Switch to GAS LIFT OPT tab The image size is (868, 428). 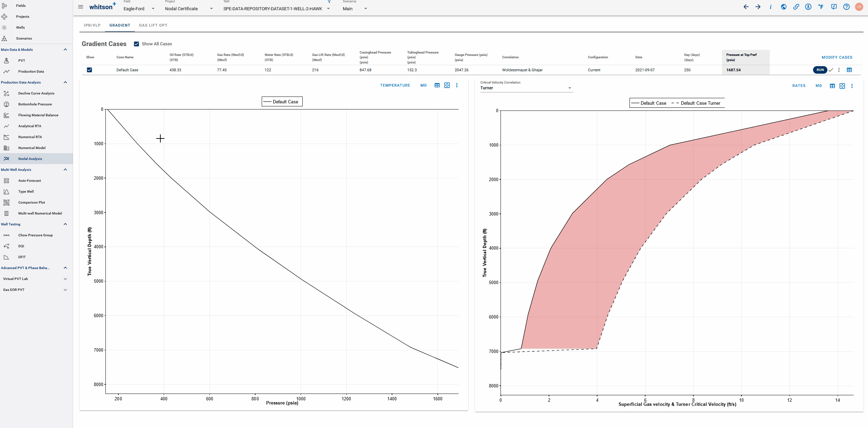pos(153,26)
